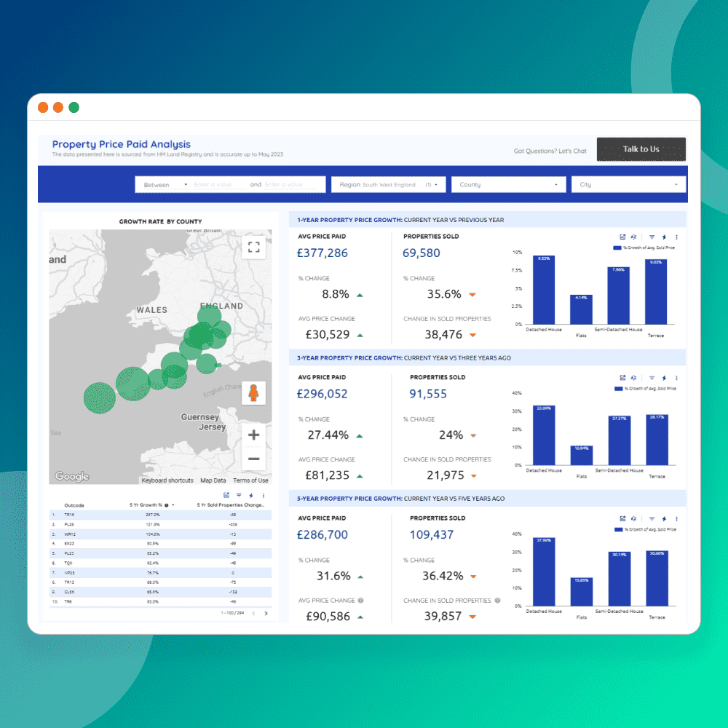
Task: Click filter icon on 1-year growth chart
Action: tap(652, 237)
